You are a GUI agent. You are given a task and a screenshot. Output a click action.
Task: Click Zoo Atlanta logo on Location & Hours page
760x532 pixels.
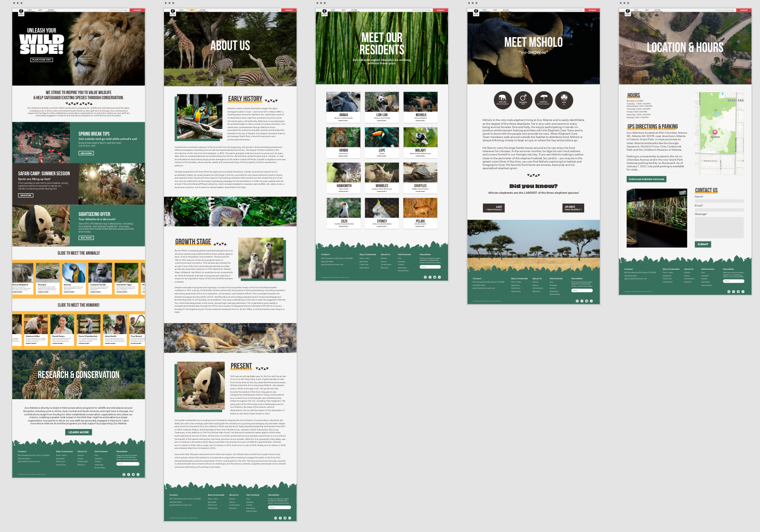coord(628,13)
